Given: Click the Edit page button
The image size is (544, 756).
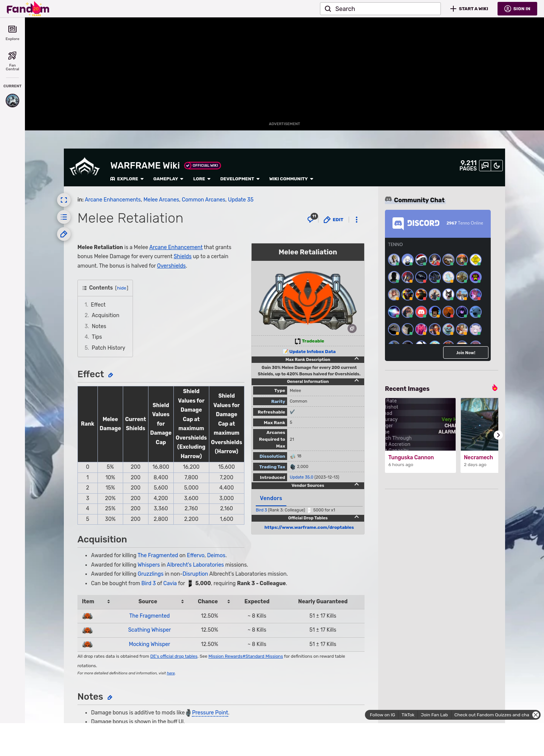Looking at the screenshot, I should click(334, 220).
